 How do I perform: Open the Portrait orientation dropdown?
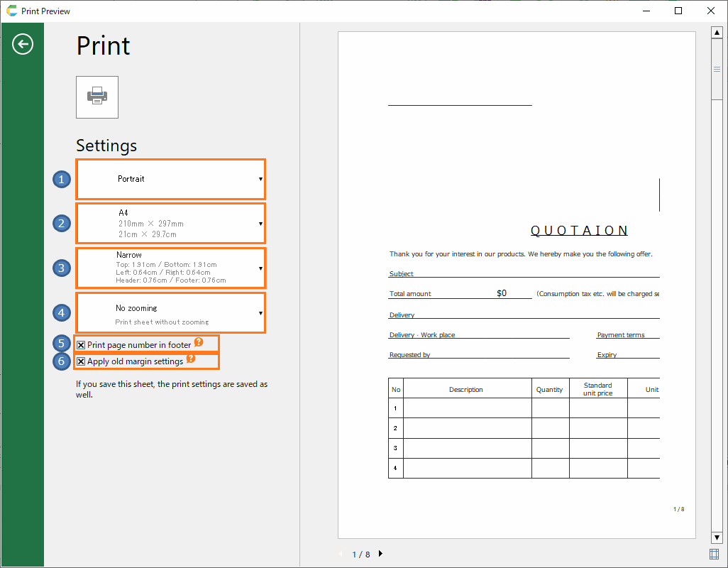click(x=170, y=179)
